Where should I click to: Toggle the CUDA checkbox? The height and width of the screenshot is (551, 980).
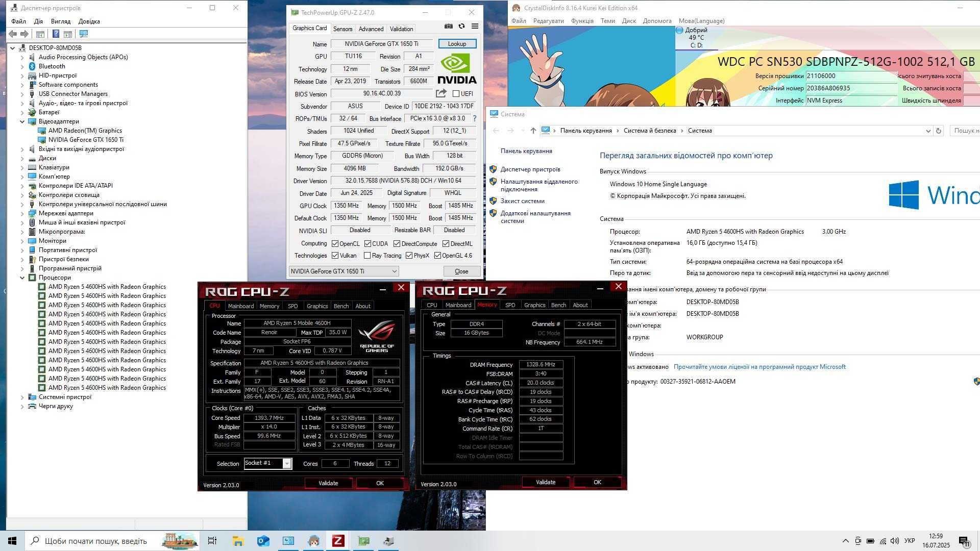click(x=367, y=244)
